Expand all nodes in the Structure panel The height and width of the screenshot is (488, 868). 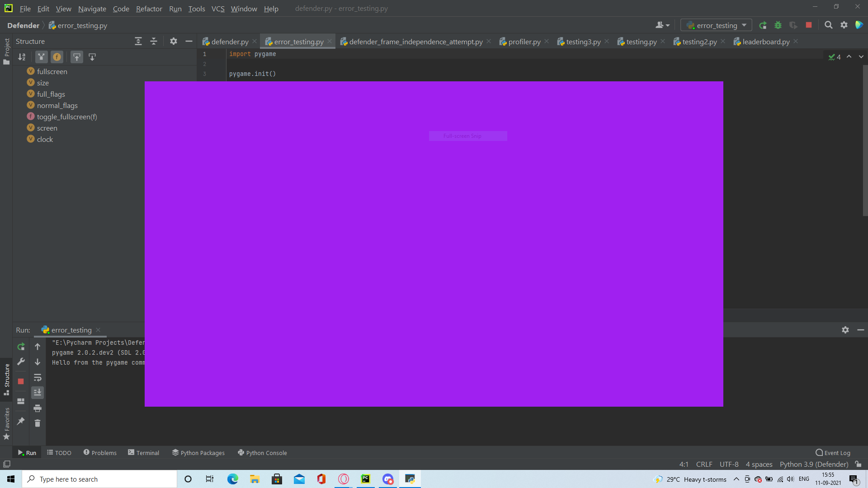[x=138, y=41]
